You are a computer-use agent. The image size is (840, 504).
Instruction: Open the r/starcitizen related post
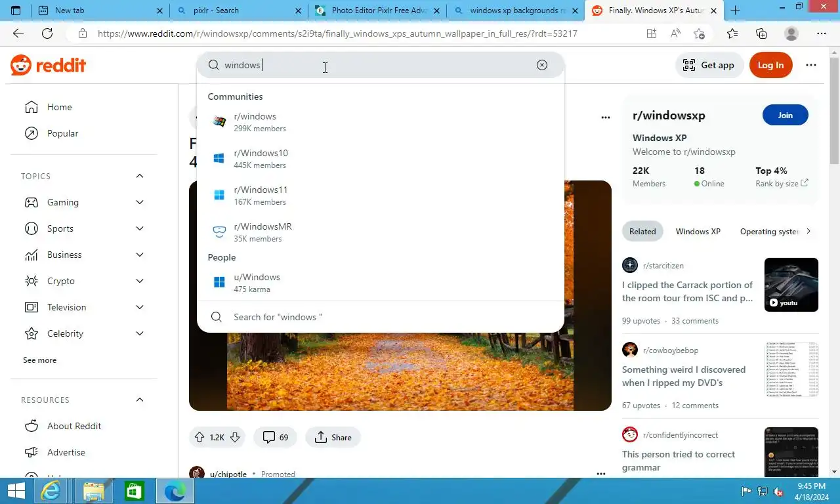pos(688,291)
